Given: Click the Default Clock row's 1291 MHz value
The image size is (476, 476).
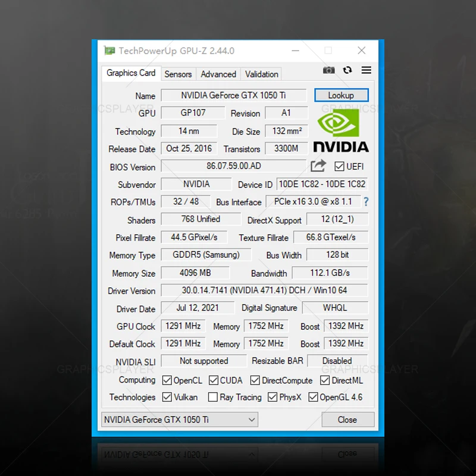Looking at the screenshot, I should point(183,343).
